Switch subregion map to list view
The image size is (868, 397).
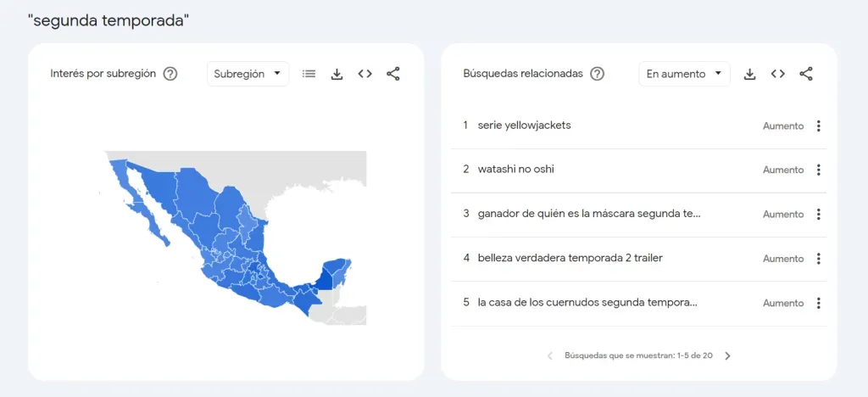click(x=309, y=74)
